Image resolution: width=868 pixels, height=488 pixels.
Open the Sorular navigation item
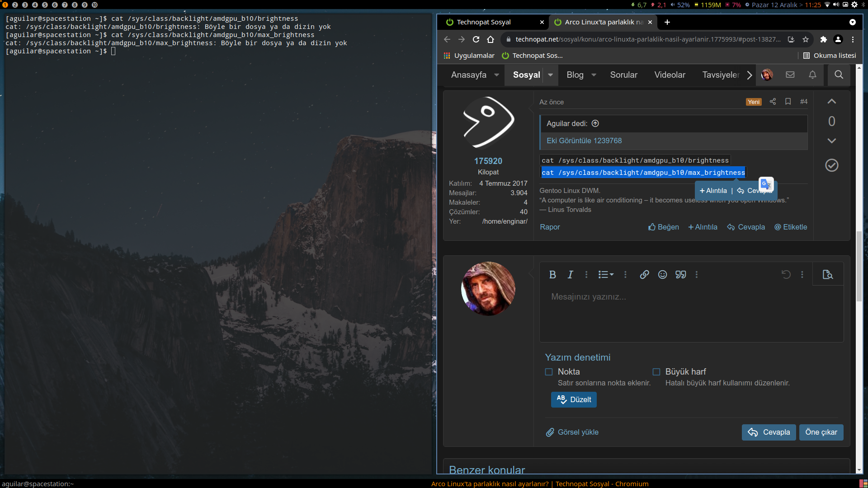point(623,75)
